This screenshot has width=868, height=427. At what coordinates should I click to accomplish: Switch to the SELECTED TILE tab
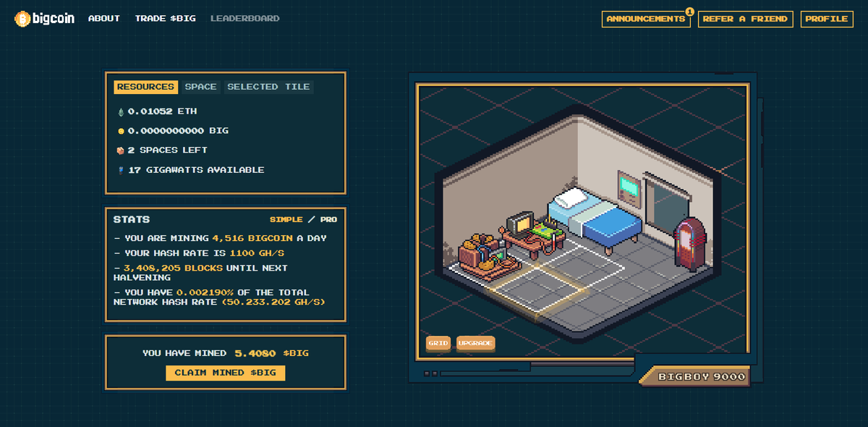pos(268,87)
